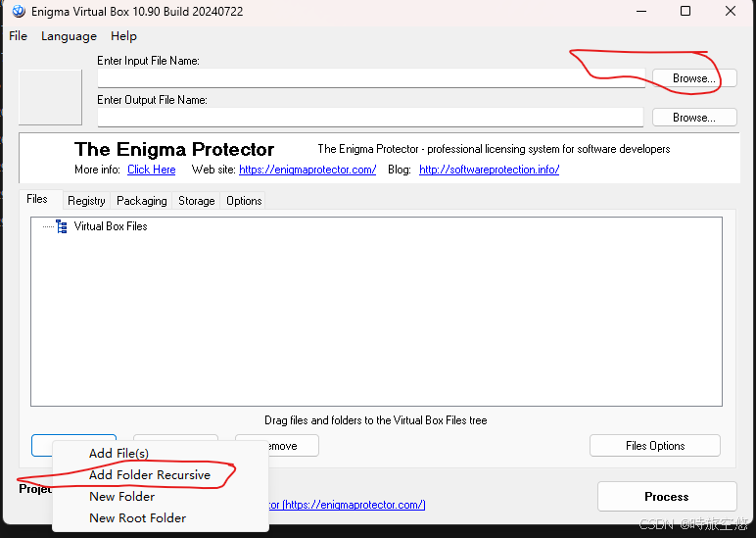Minimize the Enigma Virtual Box window
This screenshot has height=538, width=756.
coord(640,11)
